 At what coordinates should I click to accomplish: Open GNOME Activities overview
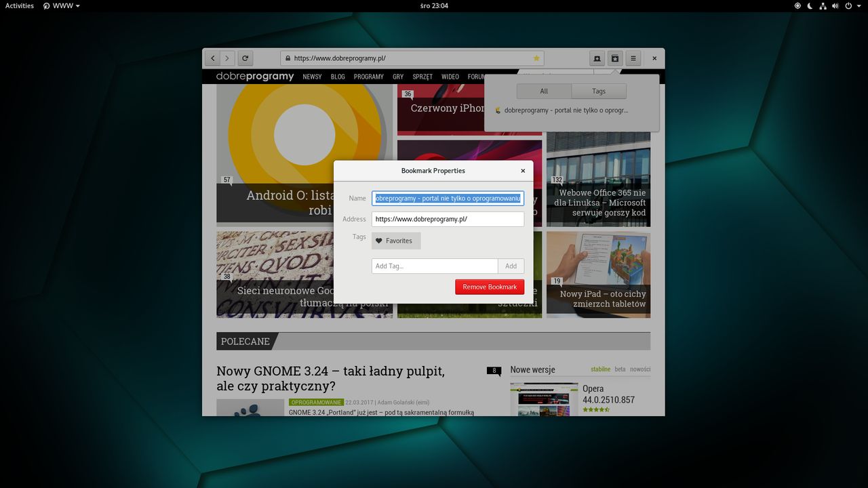pos(20,5)
